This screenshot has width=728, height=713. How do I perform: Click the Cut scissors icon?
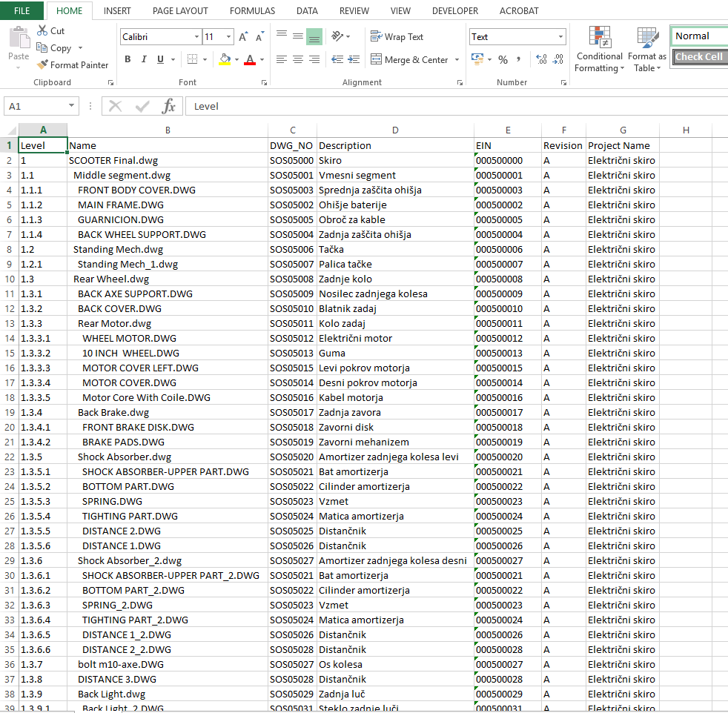(x=42, y=30)
